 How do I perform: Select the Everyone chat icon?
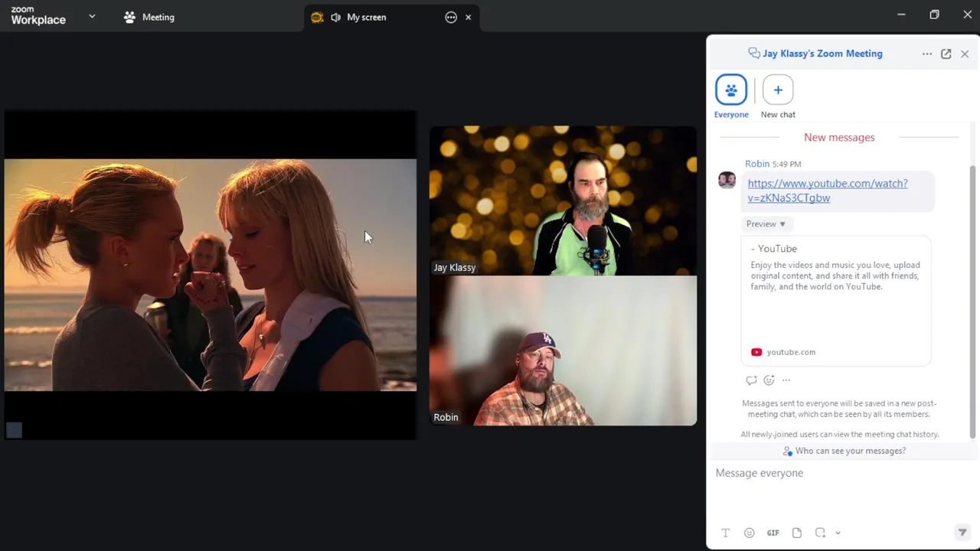[731, 90]
